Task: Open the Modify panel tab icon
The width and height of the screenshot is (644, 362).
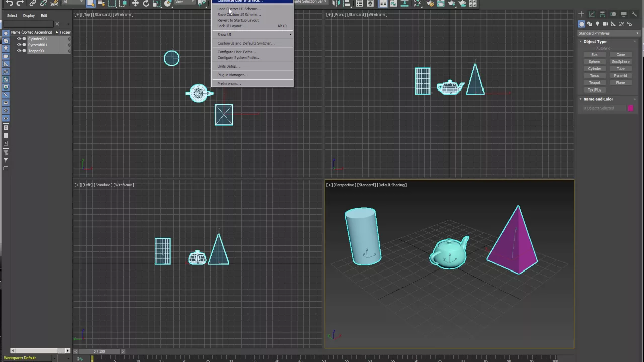Action: click(591, 14)
